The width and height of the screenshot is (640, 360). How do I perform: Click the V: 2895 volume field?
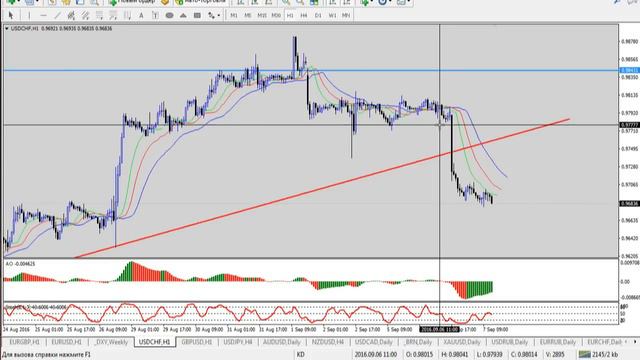556,354
